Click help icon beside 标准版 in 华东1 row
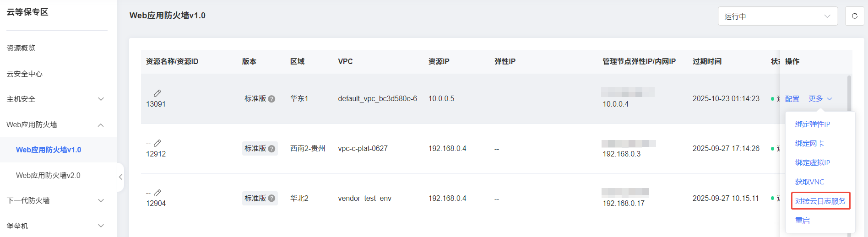The height and width of the screenshot is (237, 868). point(271,99)
